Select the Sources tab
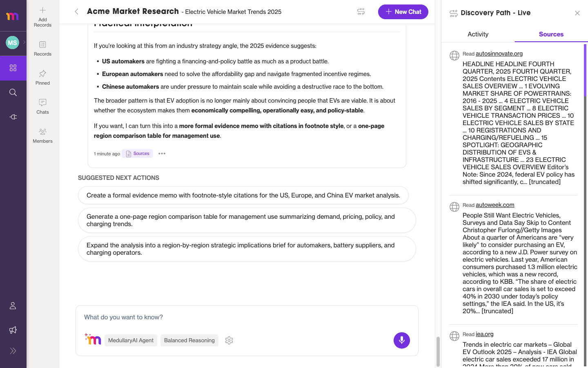 pos(551,34)
